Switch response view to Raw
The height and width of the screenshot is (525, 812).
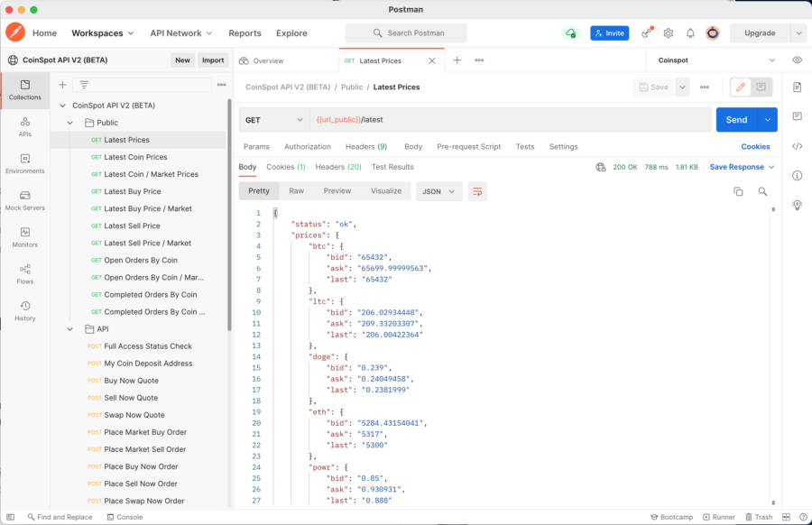[296, 191]
